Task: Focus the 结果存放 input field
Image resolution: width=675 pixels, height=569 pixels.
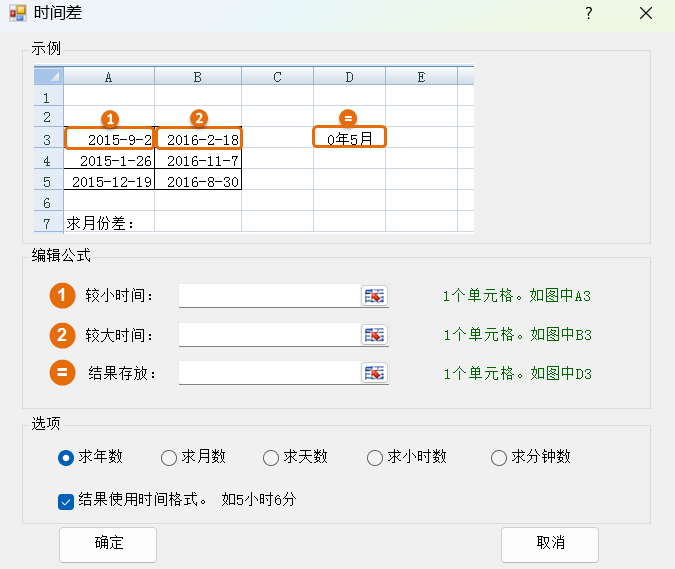Action: [x=269, y=373]
